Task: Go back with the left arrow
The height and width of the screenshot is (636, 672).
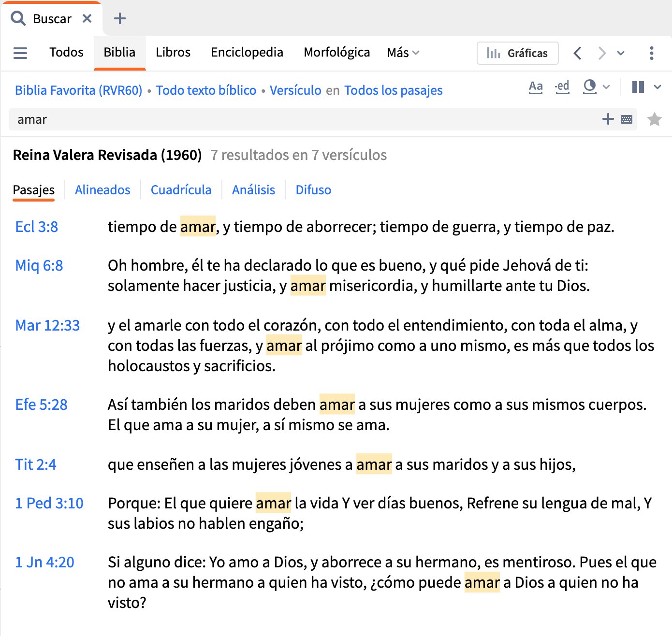Action: 577,53
